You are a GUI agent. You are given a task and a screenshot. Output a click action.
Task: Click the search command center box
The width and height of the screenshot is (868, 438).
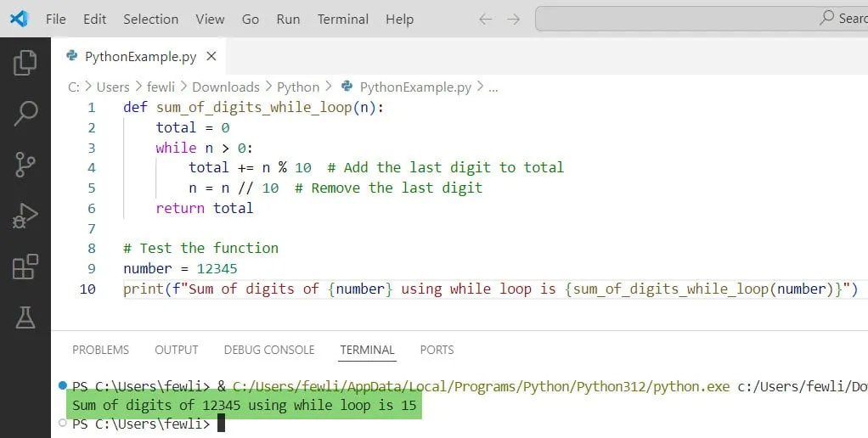coord(701,19)
